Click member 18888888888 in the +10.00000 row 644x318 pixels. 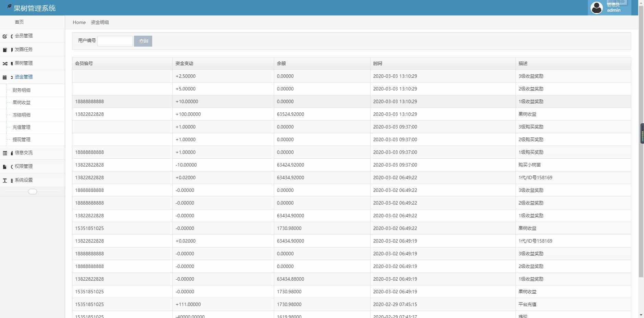89,101
